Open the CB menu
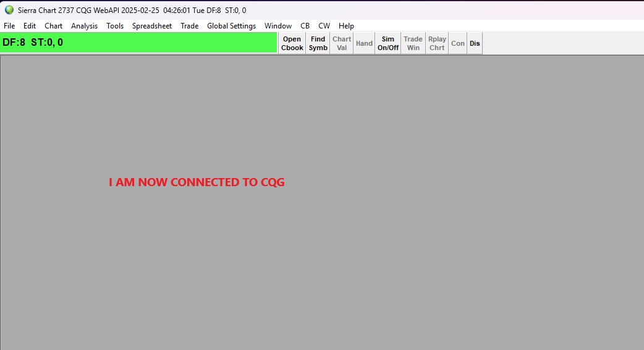Viewport: 644px width, 350px height. click(x=305, y=26)
